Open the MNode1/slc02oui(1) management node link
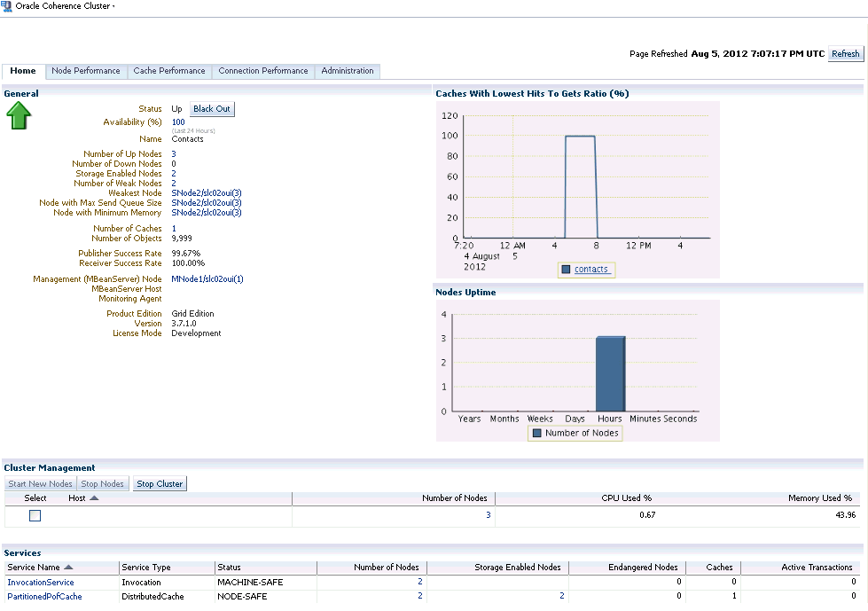 [207, 279]
